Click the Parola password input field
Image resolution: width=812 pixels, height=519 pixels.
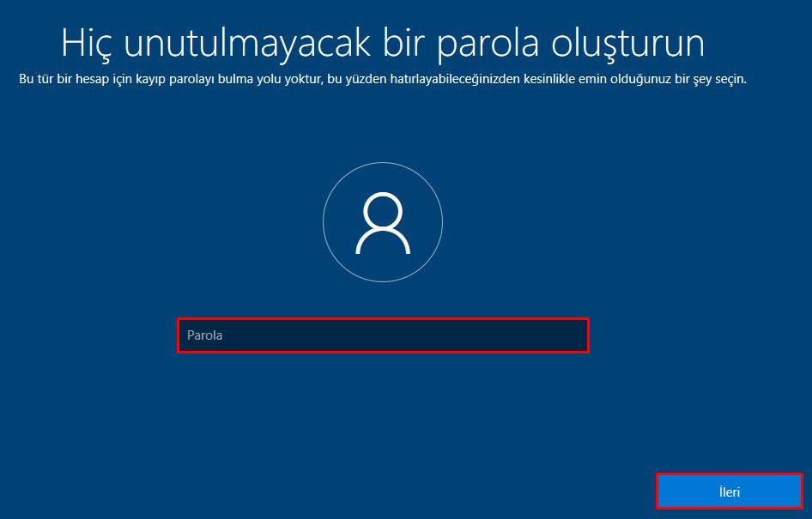pyautogui.click(x=383, y=335)
